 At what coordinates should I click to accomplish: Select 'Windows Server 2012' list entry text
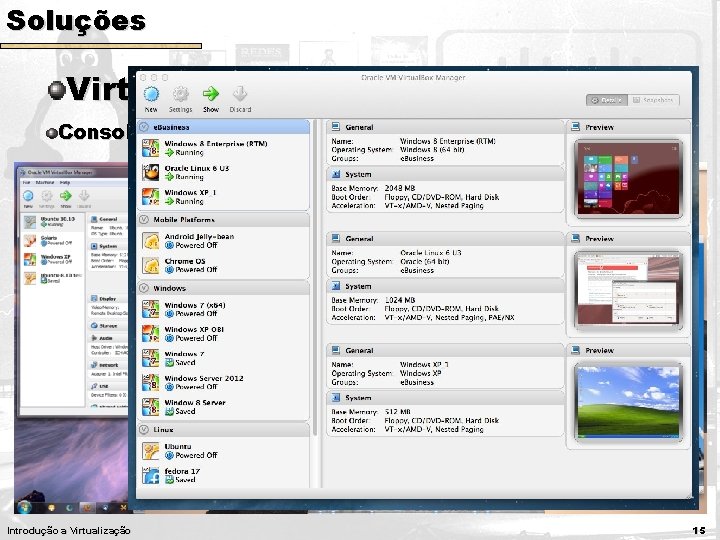(x=204, y=378)
